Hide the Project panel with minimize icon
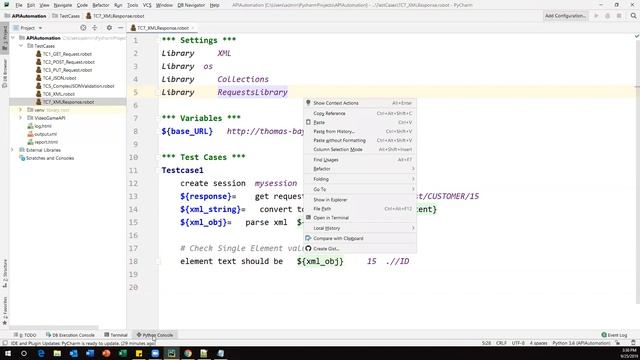The width and height of the screenshot is (640, 360). [120, 28]
